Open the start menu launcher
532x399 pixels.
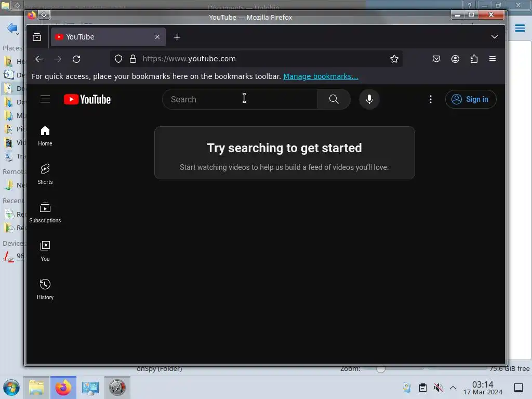pyautogui.click(x=11, y=388)
